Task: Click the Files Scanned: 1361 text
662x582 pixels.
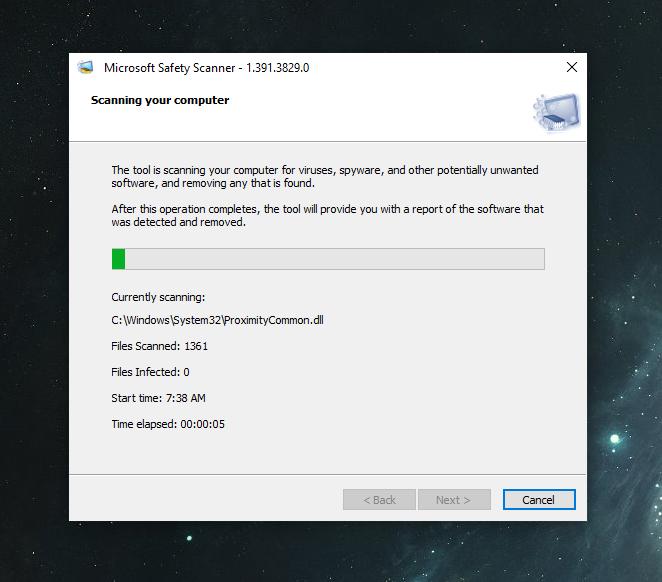Action: (x=160, y=346)
